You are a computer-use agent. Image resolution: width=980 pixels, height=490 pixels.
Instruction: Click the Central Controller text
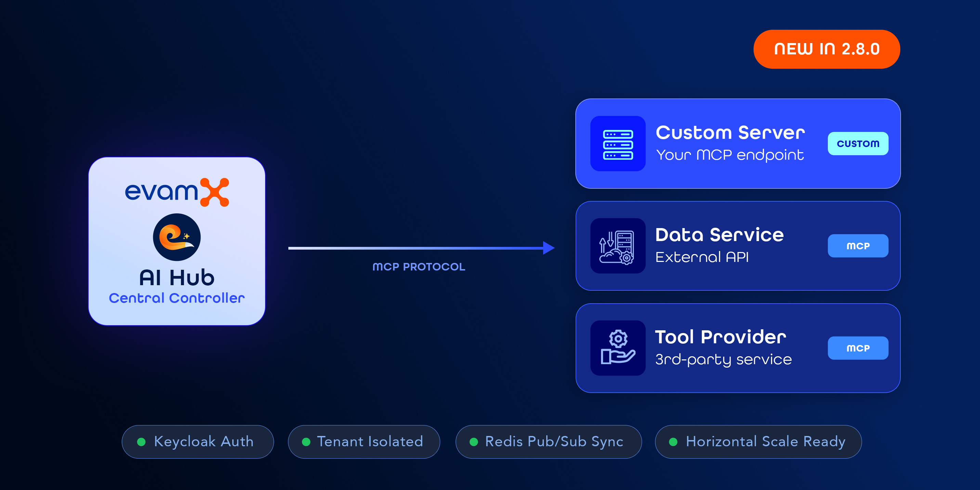click(177, 298)
